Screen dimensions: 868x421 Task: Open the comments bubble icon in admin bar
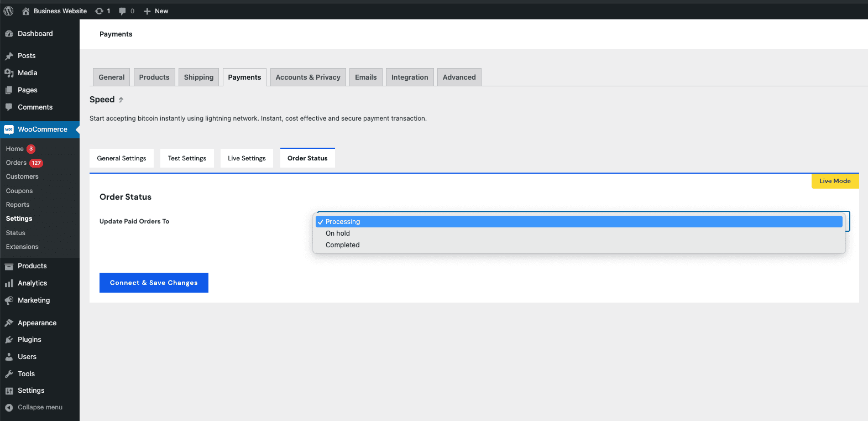pyautogui.click(x=122, y=11)
